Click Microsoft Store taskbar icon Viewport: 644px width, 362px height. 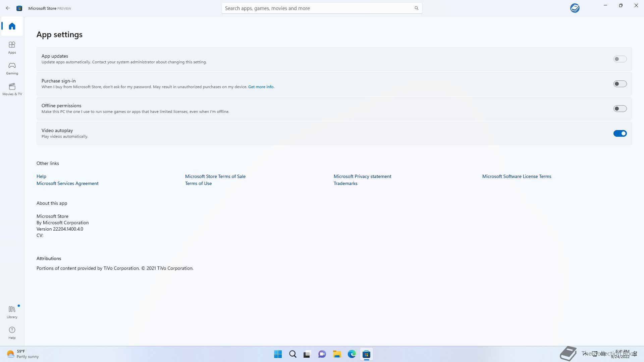click(366, 354)
